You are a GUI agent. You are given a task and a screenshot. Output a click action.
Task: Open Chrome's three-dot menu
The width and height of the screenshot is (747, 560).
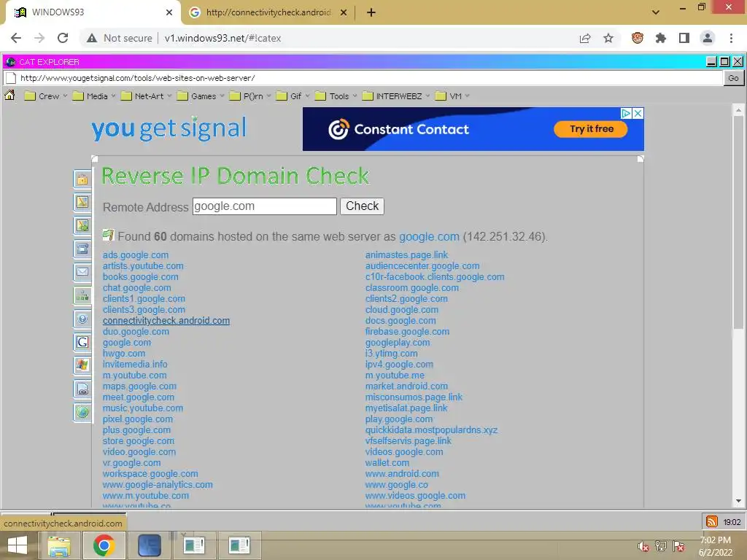(731, 38)
